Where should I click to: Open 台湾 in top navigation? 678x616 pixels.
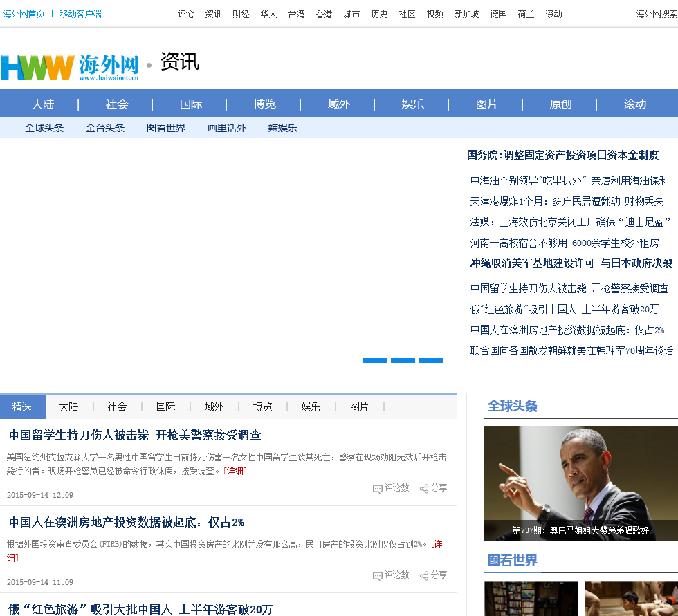[296, 15]
